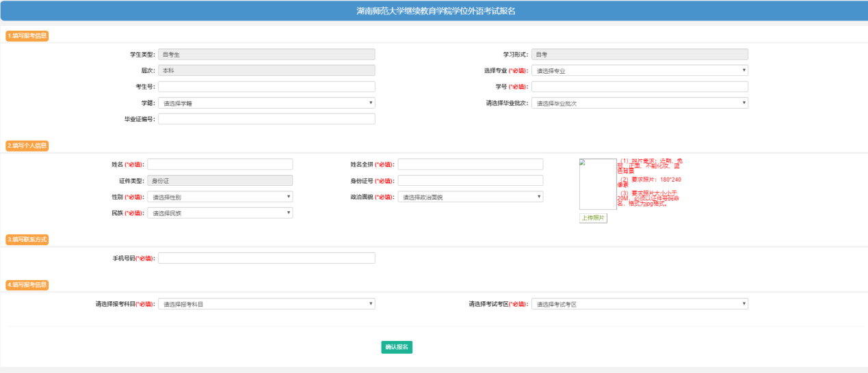
Task: Click the photo requirement text 180*240像素
Action: 650,182
